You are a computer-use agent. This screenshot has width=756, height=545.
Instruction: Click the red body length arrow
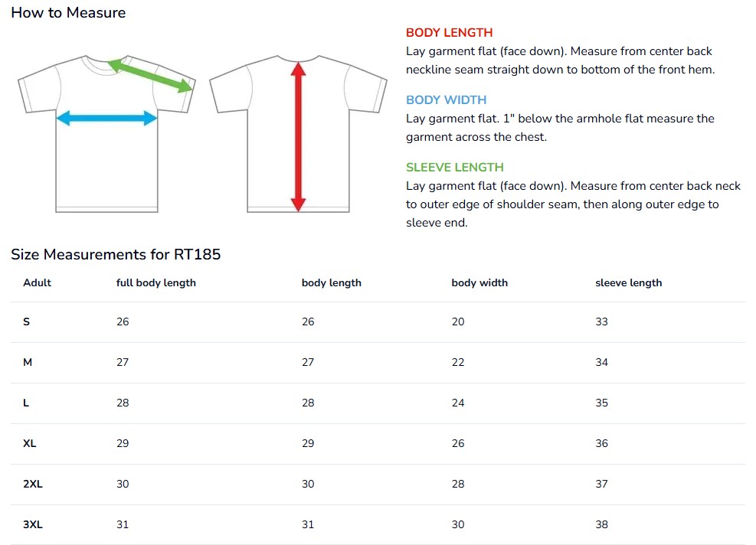tap(299, 136)
